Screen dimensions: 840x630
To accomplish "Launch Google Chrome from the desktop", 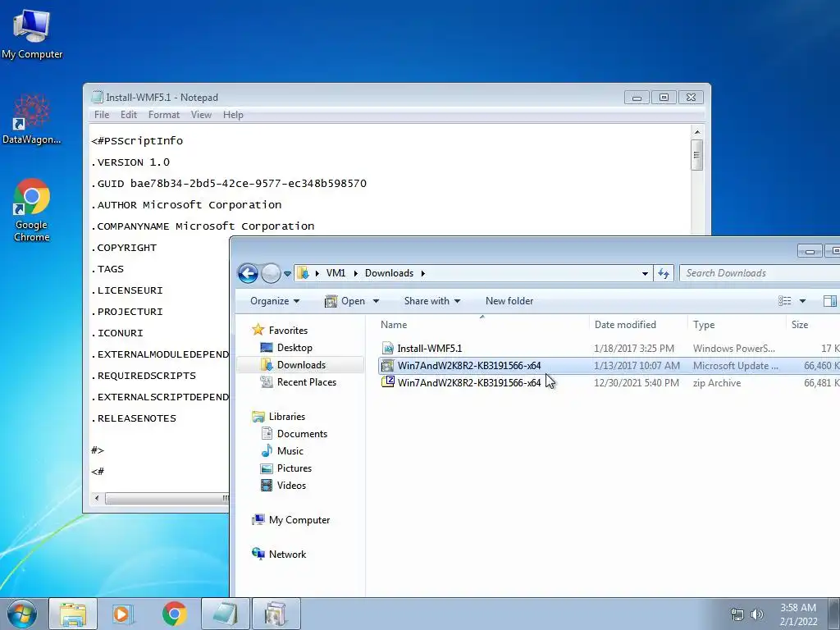I will (x=32, y=210).
